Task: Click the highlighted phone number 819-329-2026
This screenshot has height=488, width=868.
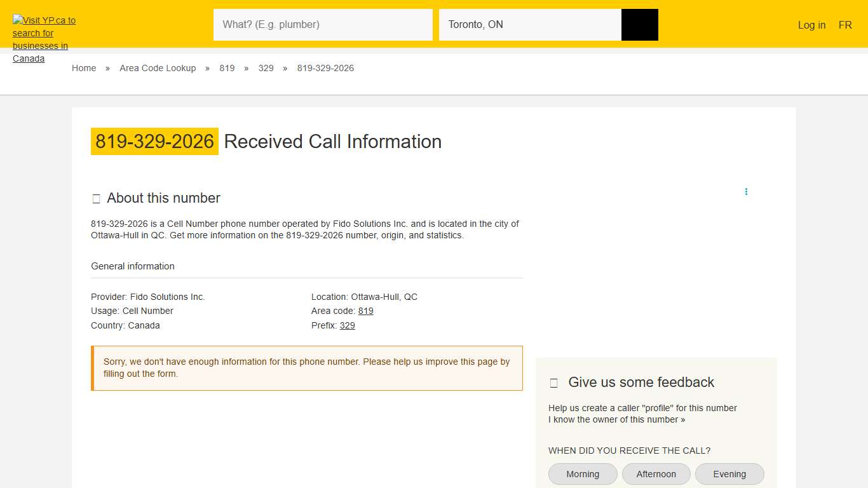Action: (154, 141)
